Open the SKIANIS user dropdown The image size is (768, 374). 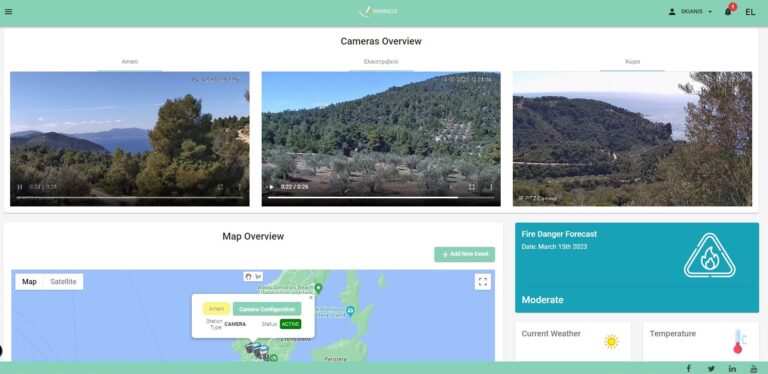click(690, 12)
